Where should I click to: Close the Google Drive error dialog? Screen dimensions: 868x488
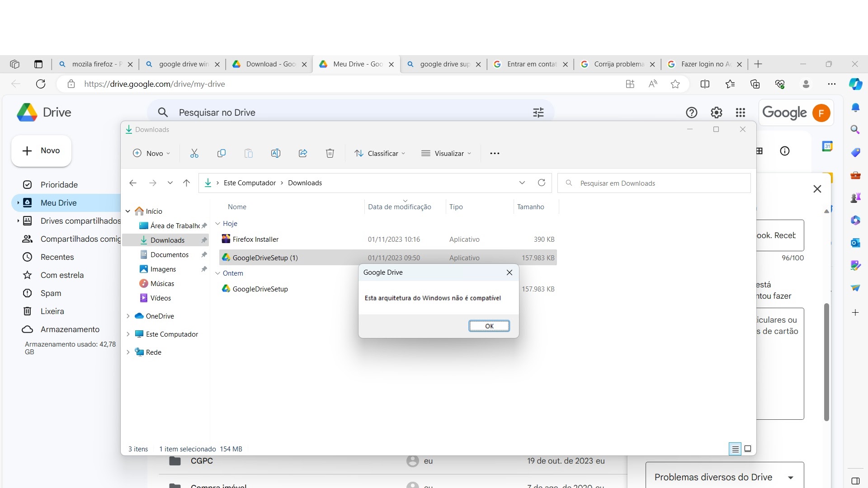pos(509,272)
